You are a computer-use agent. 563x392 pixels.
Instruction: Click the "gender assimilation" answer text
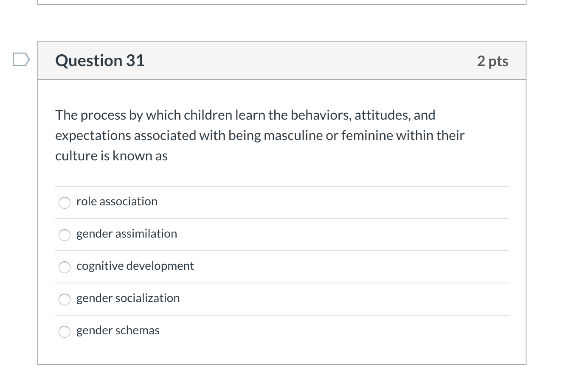(x=127, y=234)
